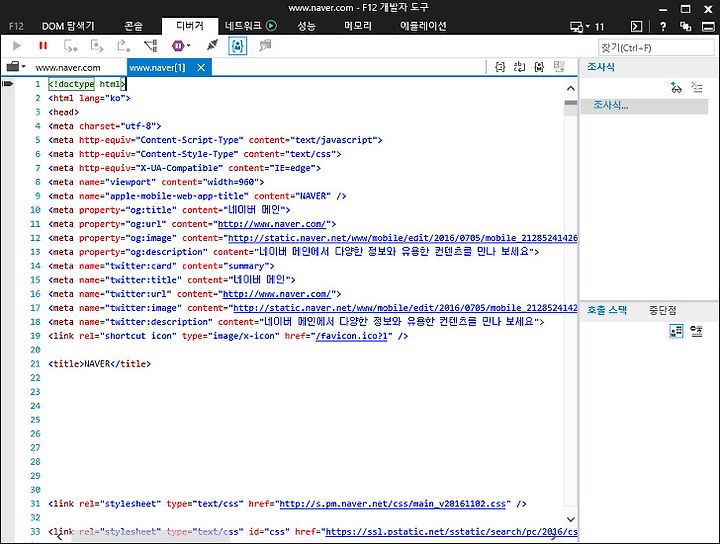Click the add watch glasses icon

click(x=676, y=87)
